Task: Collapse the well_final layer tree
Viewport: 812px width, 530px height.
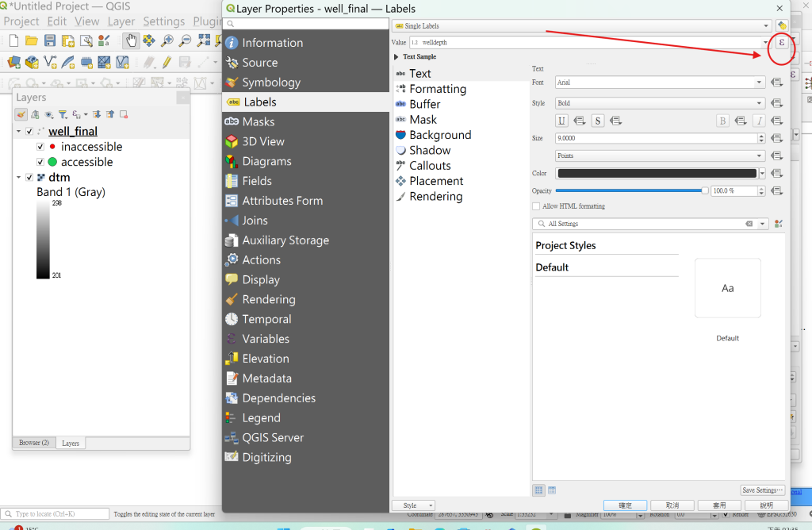Action: click(x=19, y=131)
